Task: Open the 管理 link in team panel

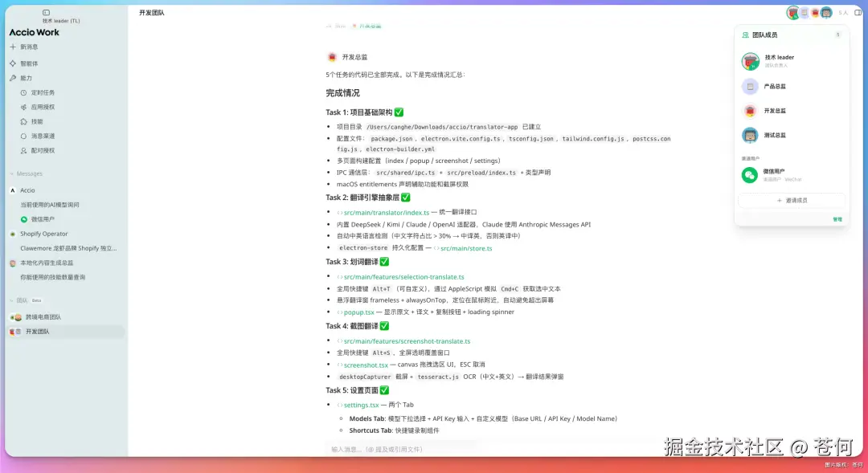Action: pyautogui.click(x=837, y=218)
